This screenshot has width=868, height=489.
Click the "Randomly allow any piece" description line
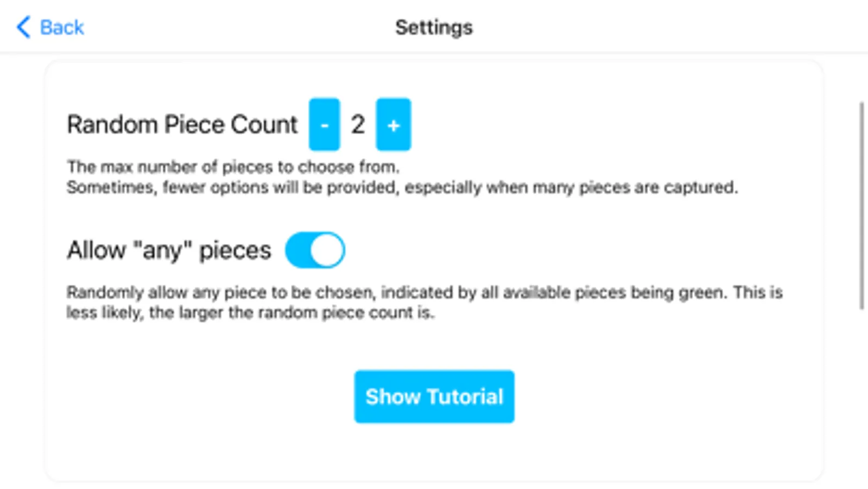pos(424,292)
